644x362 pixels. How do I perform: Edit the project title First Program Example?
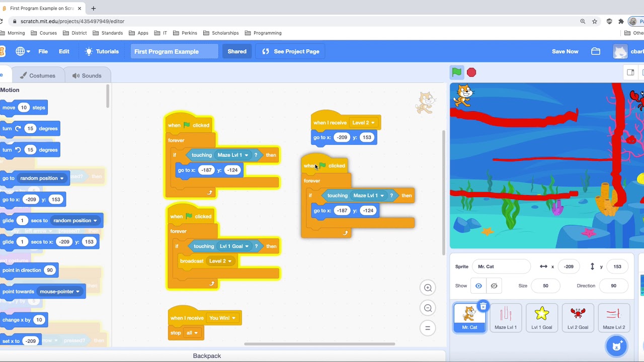click(x=175, y=51)
